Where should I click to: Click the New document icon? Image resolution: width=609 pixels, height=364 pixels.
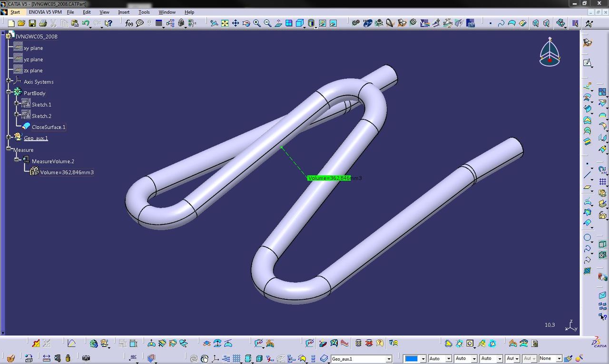click(x=11, y=23)
